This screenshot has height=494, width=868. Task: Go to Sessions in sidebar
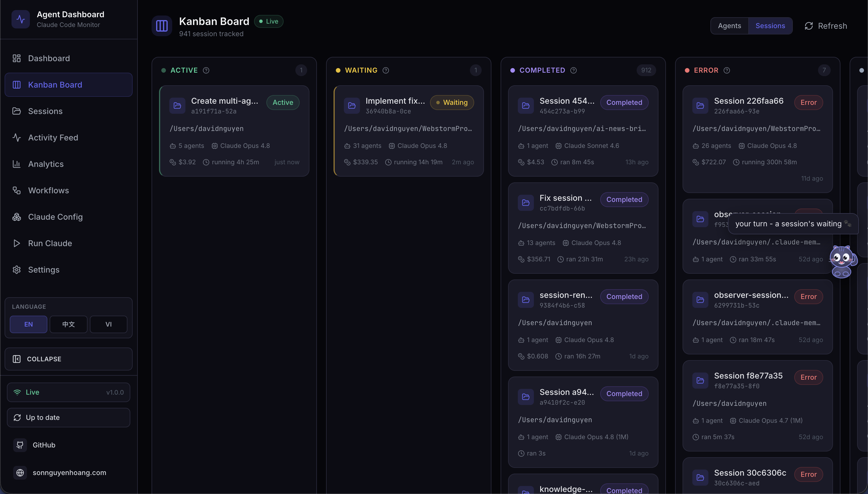click(x=69, y=111)
